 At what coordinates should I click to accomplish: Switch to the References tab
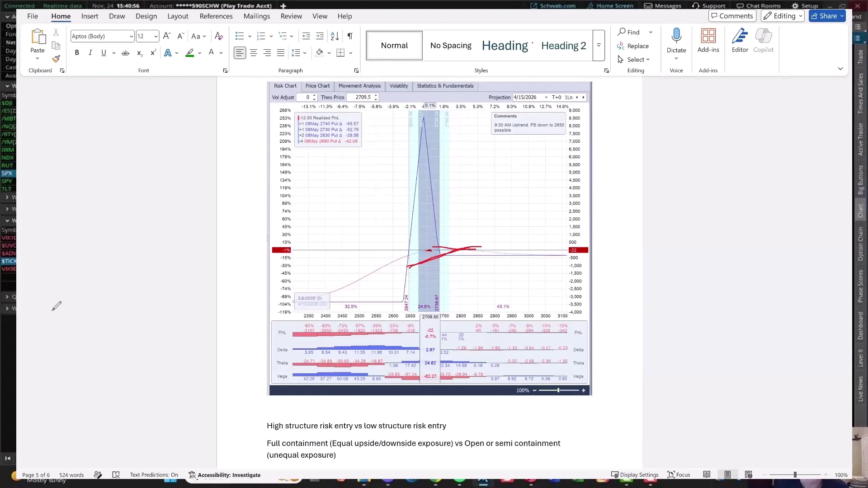[216, 16]
